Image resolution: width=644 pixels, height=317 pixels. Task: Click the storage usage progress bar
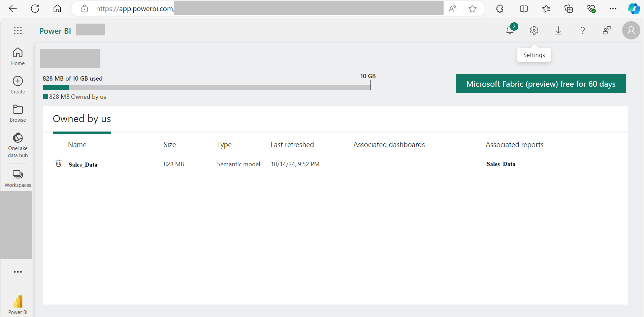(x=207, y=87)
